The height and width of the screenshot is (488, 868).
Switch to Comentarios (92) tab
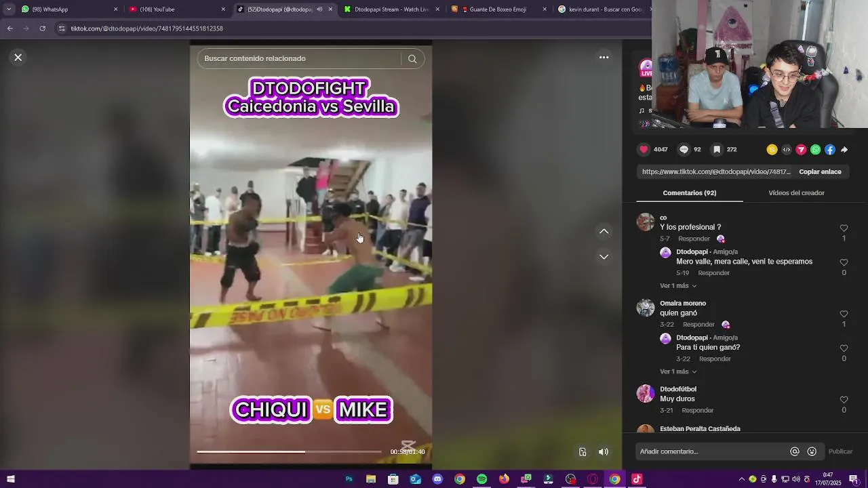tap(690, 193)
